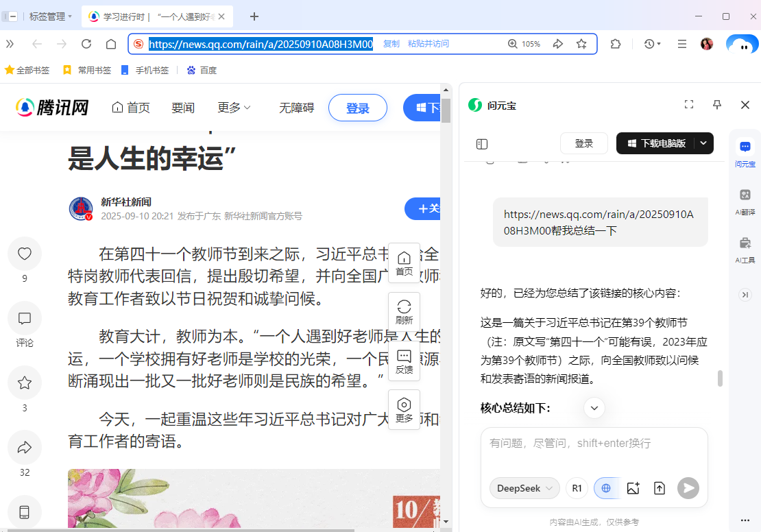Click 登录 in the 问元宝 panel
Image resolution: width=761 pixels, height=532 pixels.
[583, 143]
